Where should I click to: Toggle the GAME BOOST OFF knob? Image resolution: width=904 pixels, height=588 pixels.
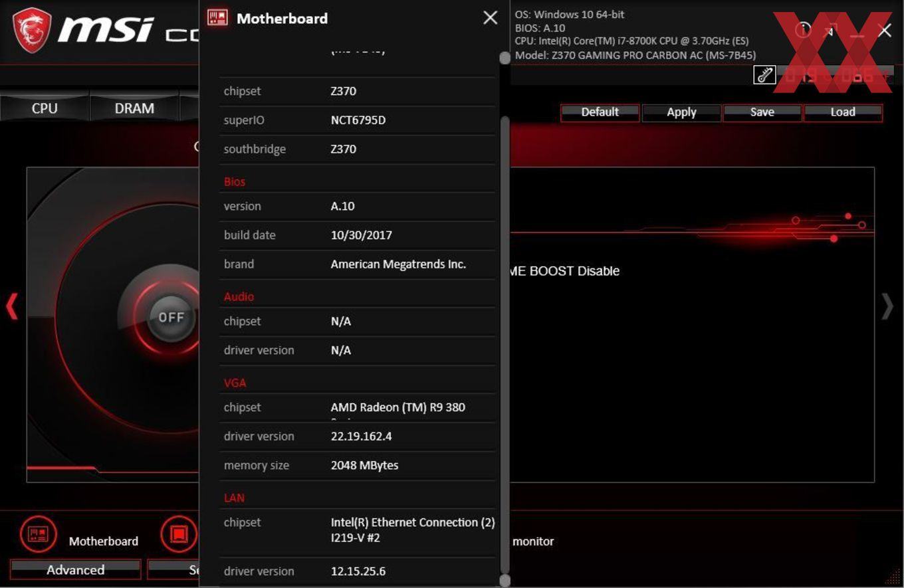[170, 317]
